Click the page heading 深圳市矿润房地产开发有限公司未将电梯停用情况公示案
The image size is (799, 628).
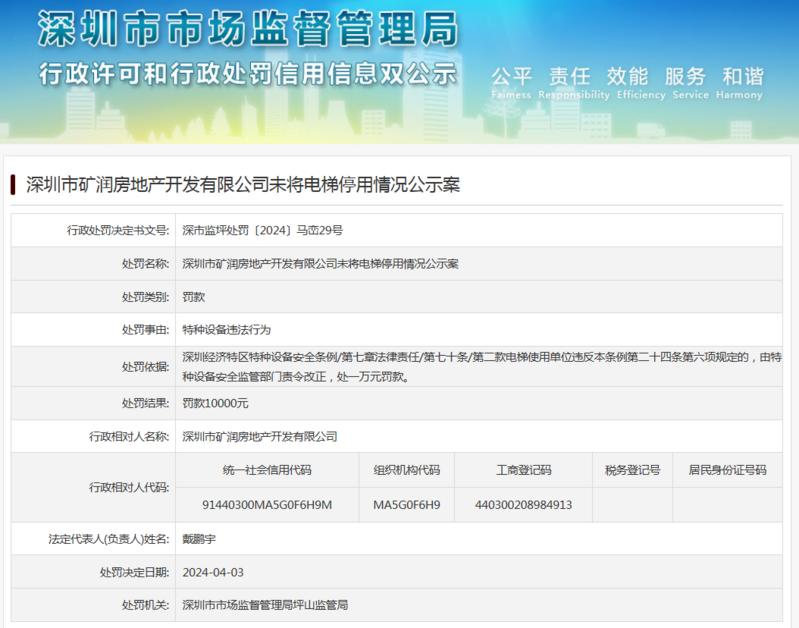(x=243, y=185)
